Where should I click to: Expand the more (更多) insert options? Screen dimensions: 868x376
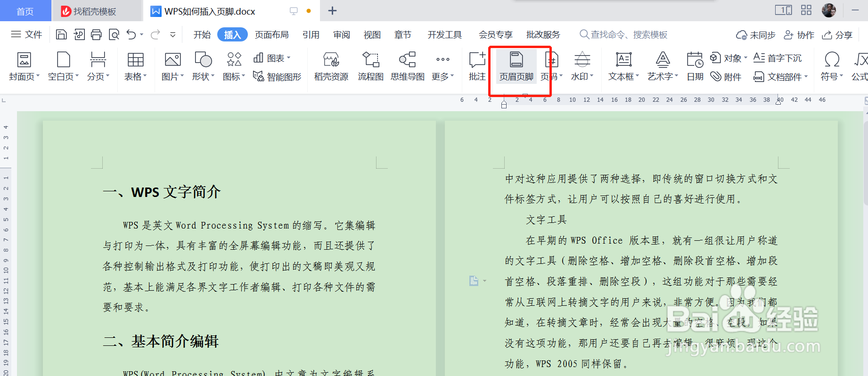[443, 66]
